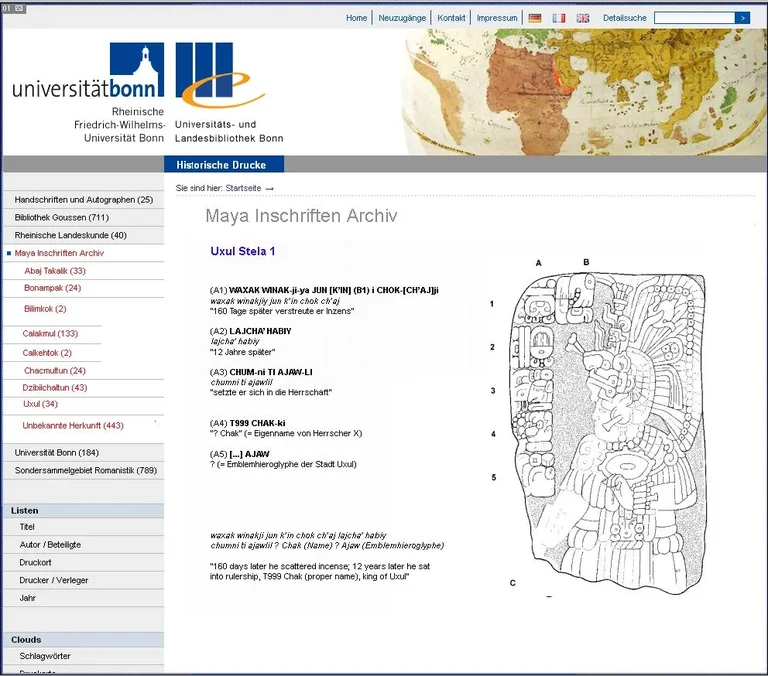The image size is (768, 676).
Task: Collapse the Maya Inschriften Archiv section
Action: 59,253
